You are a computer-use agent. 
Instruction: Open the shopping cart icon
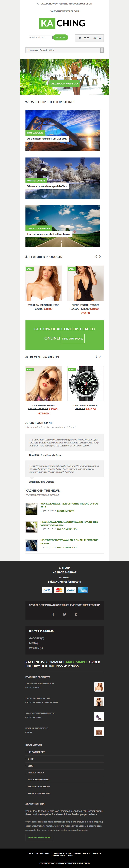(x=80, y=38)
